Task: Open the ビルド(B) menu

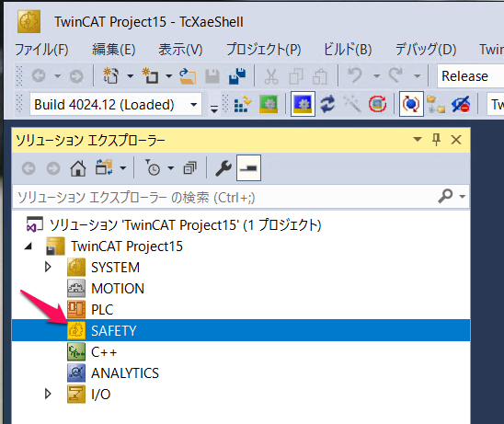Action: click(x=348, y=50)
